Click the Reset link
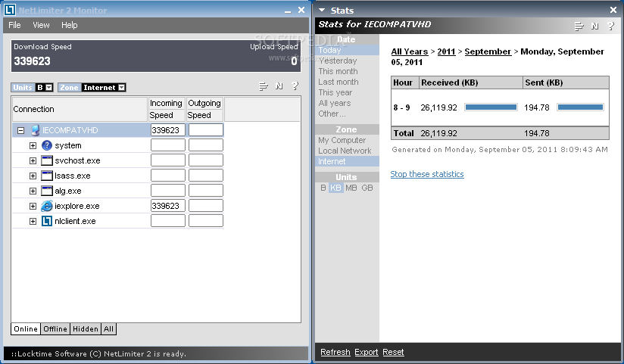Viewport: 624px width, 364px height. pos(393,352)
